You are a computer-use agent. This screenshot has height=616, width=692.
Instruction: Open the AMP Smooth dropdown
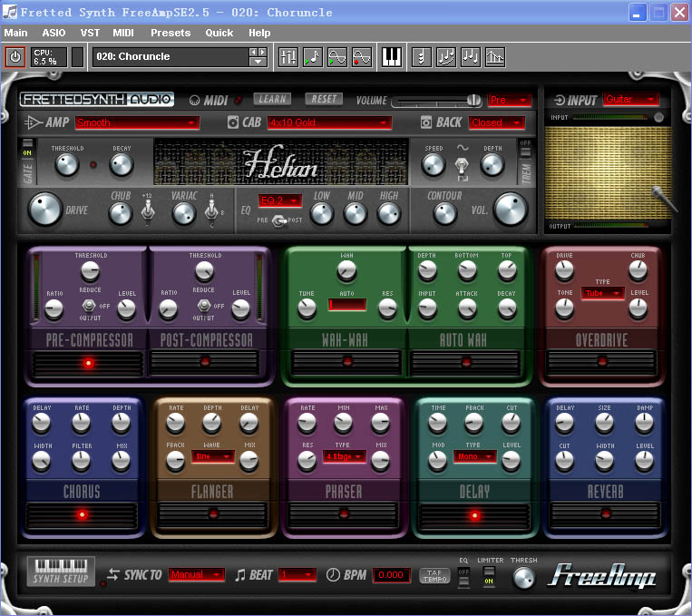click(x=137, y=122)
